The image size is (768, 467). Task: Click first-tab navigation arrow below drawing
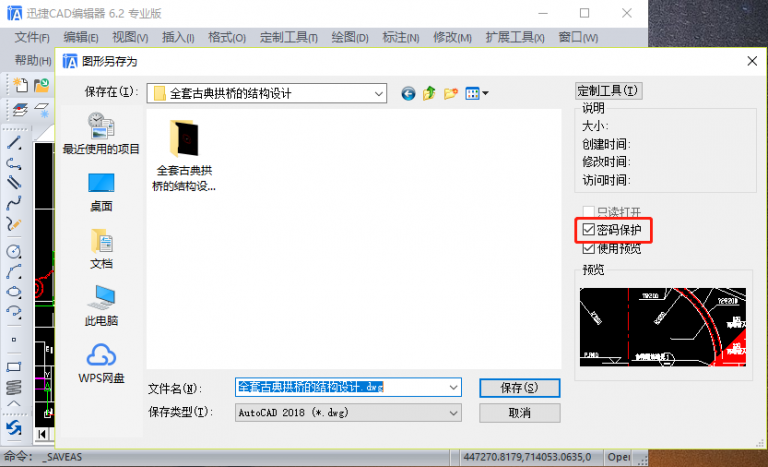(42, 434)
